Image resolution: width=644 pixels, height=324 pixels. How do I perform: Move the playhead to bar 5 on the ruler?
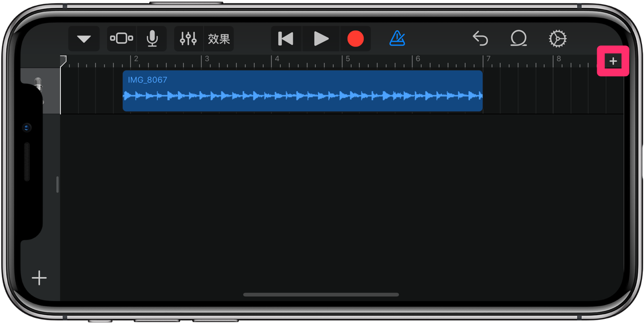coord(348,59)
